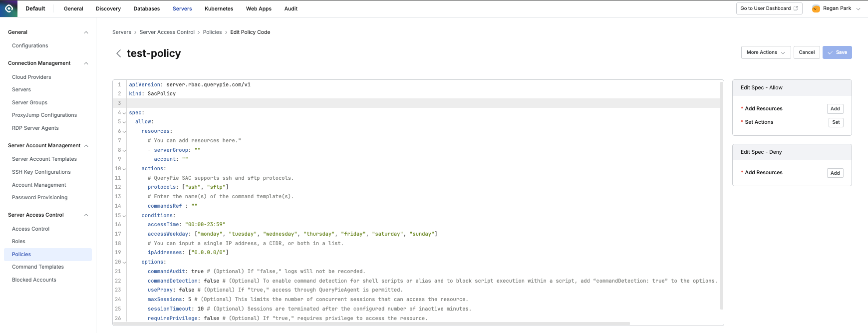Fold the spec block at line 4
868x333 pixels.
pyautogui.click(x=124, y=113)
